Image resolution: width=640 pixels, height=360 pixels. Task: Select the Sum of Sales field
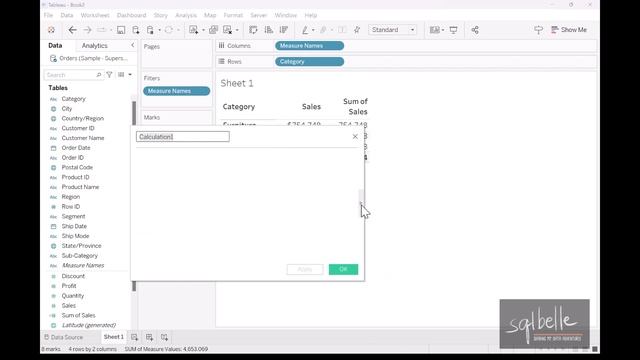point(78,315)
